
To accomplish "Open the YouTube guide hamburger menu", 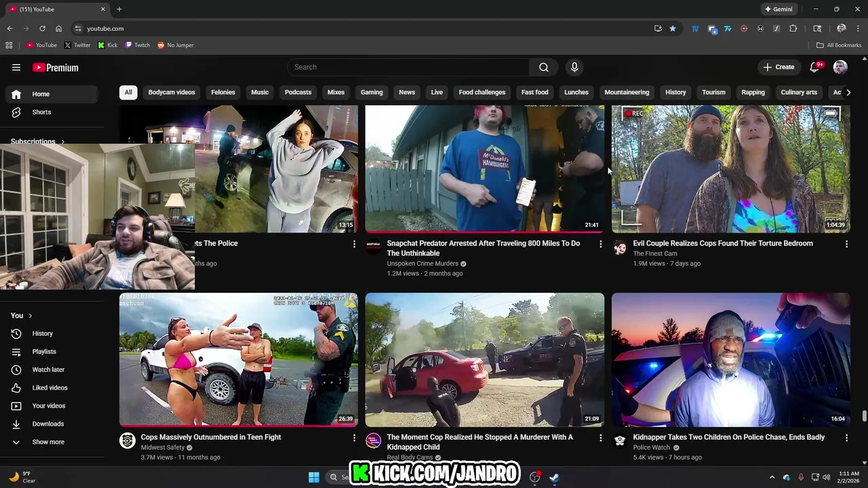I will point(16,67).
